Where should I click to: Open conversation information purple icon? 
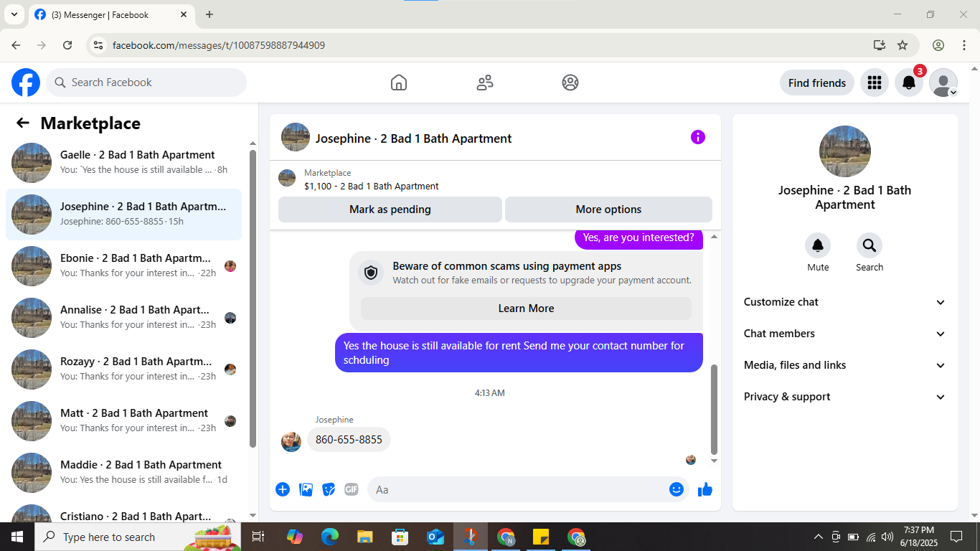coord(698,137)
